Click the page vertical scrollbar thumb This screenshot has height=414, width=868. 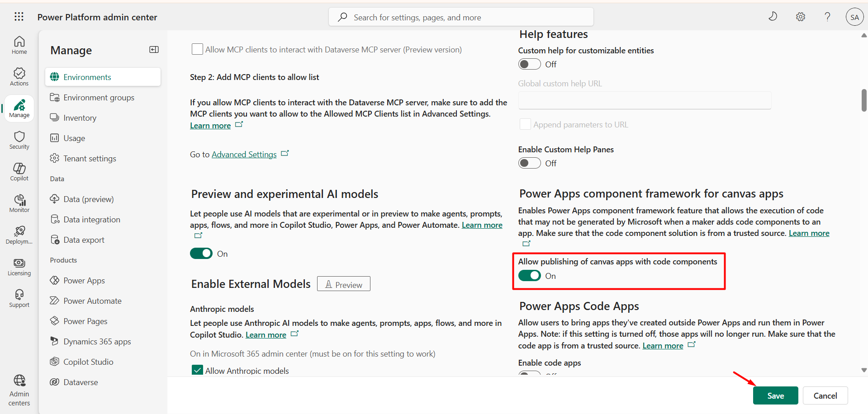click(x=864, y=100)
